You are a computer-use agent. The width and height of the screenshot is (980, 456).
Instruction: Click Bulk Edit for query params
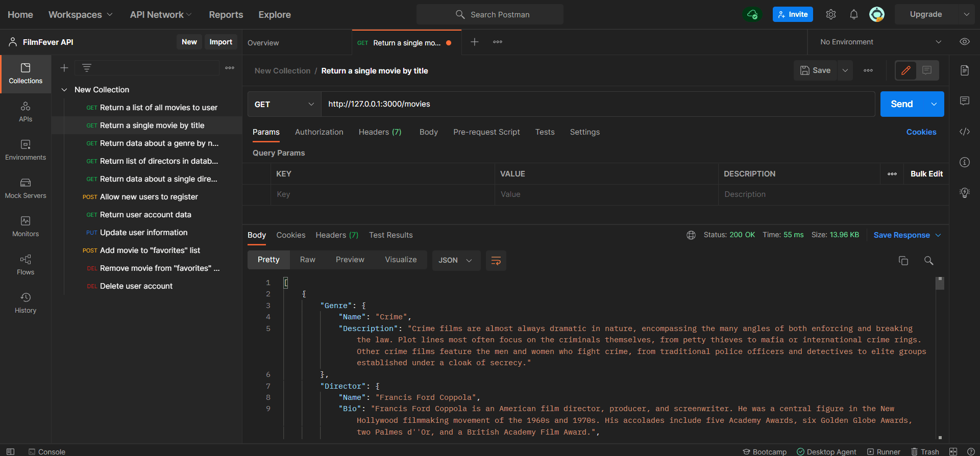[926, 174]
